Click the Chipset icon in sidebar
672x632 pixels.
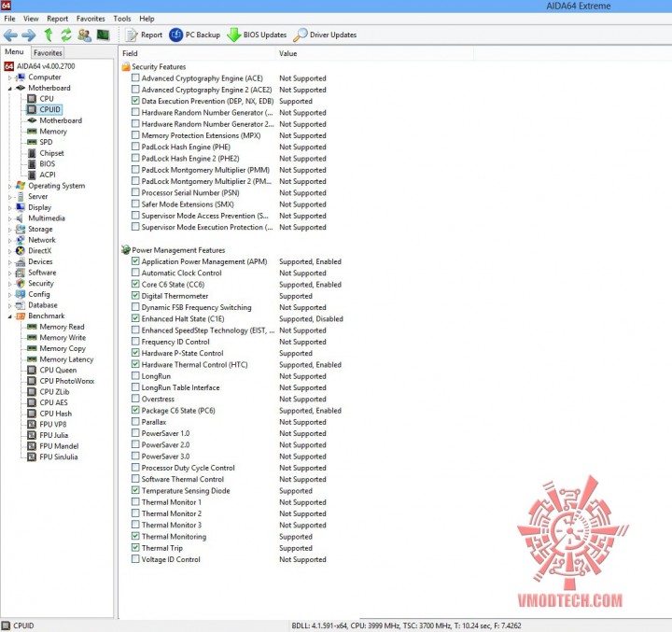pyautogui.click(x=32, y=153)
